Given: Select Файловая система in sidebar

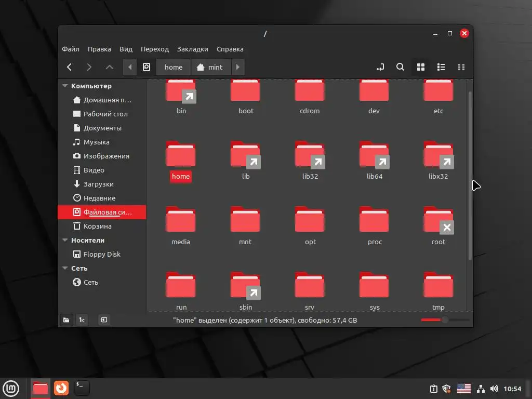Looking at the screenshot, I should point(102,212).
